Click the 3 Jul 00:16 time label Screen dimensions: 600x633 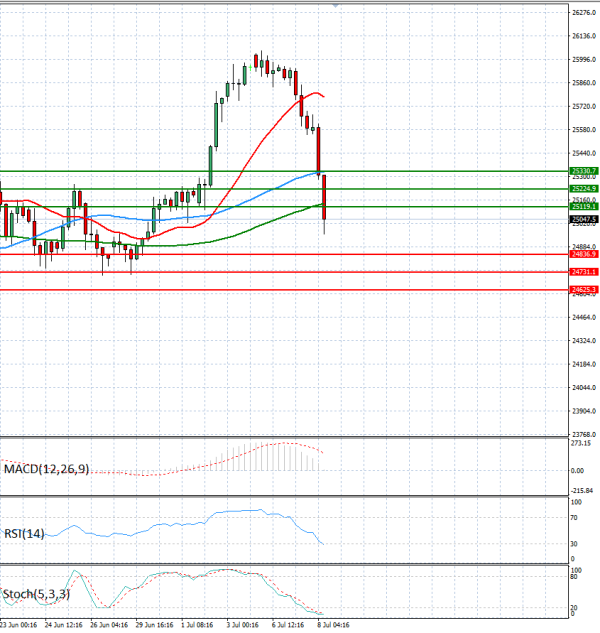tap(243, 625)
